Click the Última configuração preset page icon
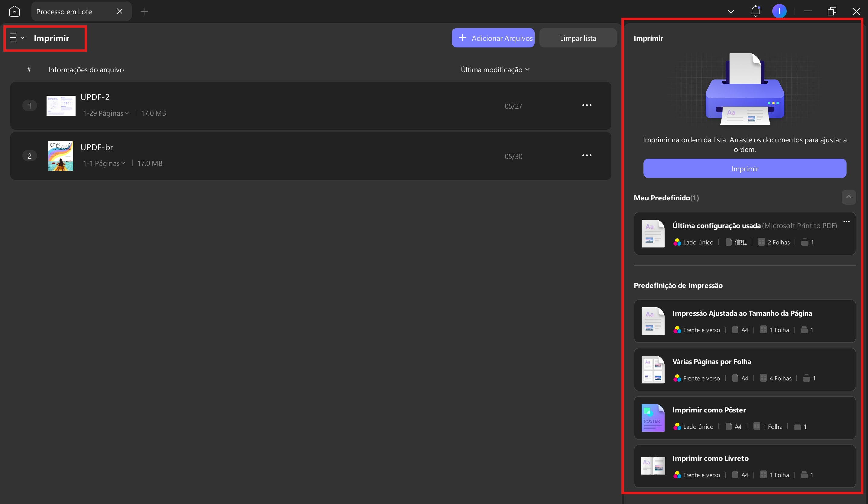The height and width of the screenshot is (504, 868). [x=653, y=233]
